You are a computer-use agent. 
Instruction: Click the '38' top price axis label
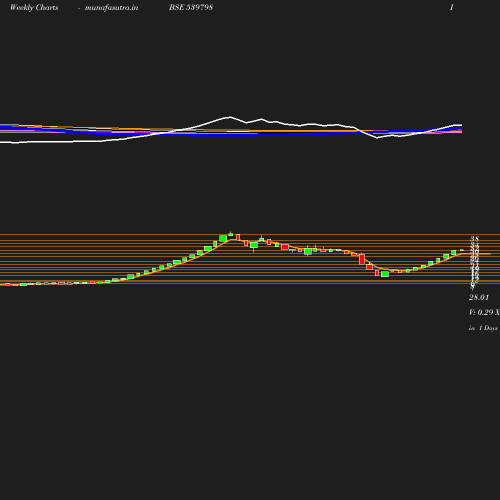tap(475, 239)
